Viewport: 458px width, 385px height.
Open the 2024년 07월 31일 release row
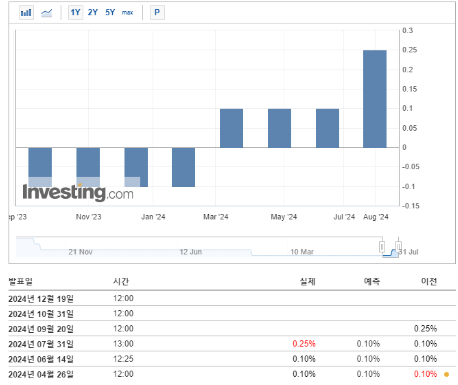click(232, 344)
